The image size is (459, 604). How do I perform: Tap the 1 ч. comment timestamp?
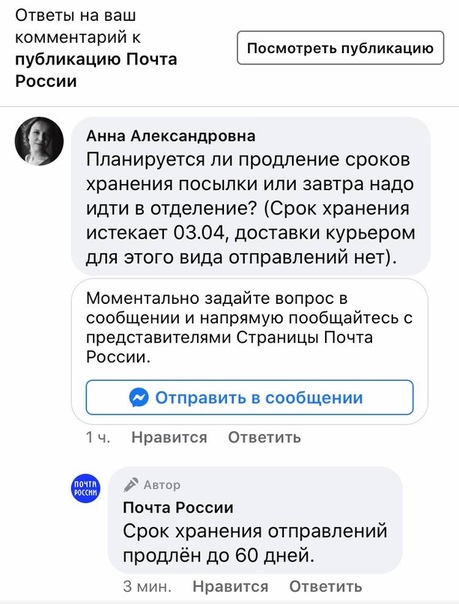tap(98, 437)
